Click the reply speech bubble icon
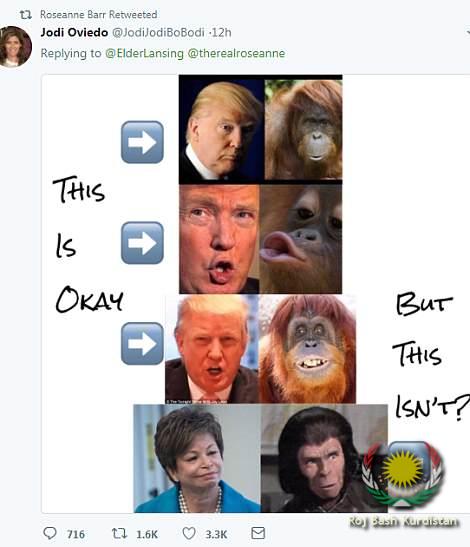This screenshot has height=547, width=470. [50, 533]
